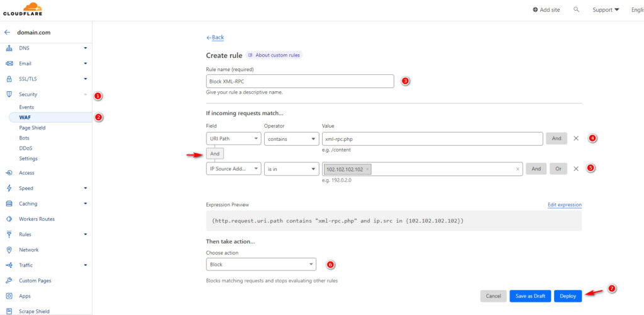
Task: Click the Caching drive icon
Action: coord(9,204)
